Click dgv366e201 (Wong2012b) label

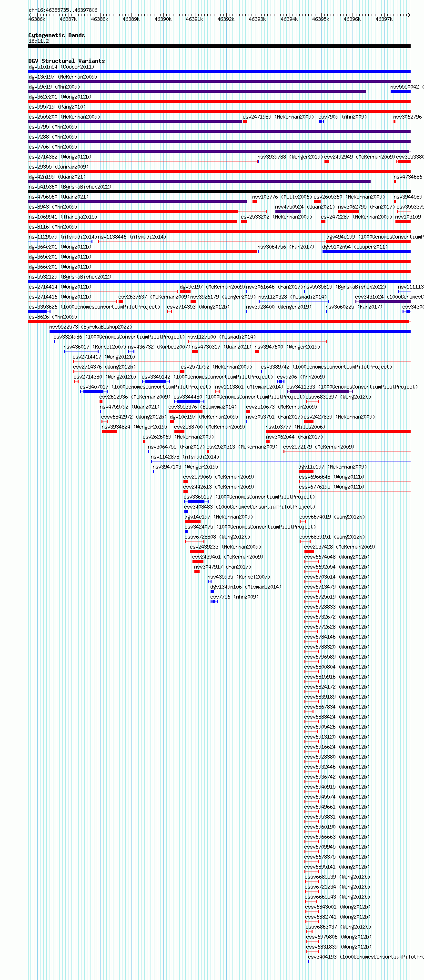coord(60,267)
